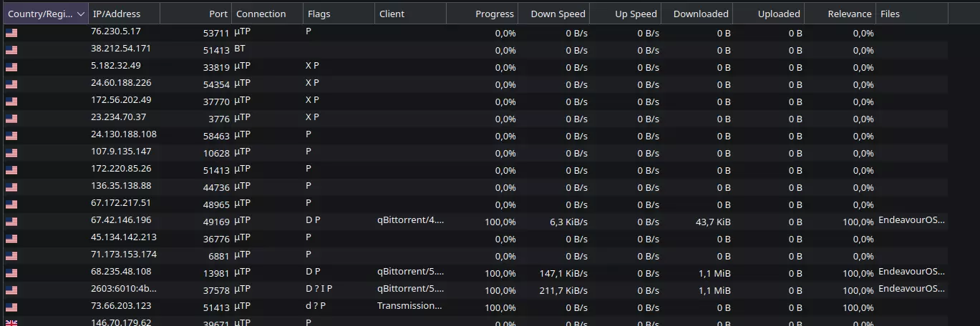The image size is (980, 326).
Task: Click US flag of peer 172.56.202.49
Action: click(11, 102)
